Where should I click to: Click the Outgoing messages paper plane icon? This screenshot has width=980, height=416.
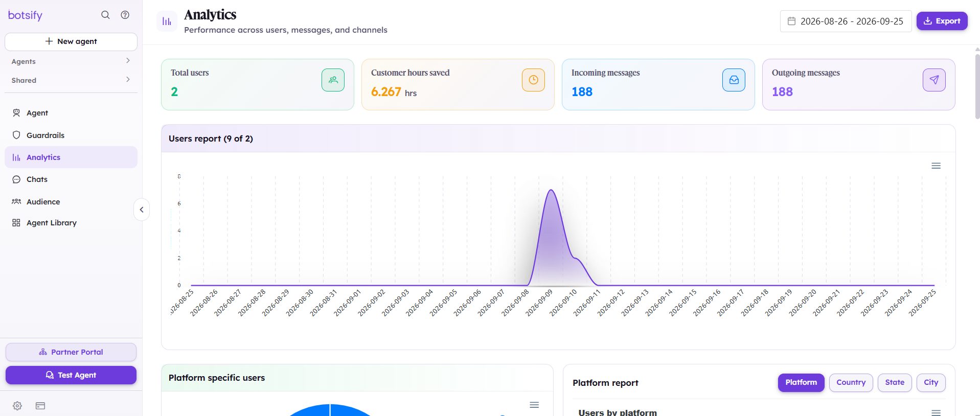tap(934, 80)
